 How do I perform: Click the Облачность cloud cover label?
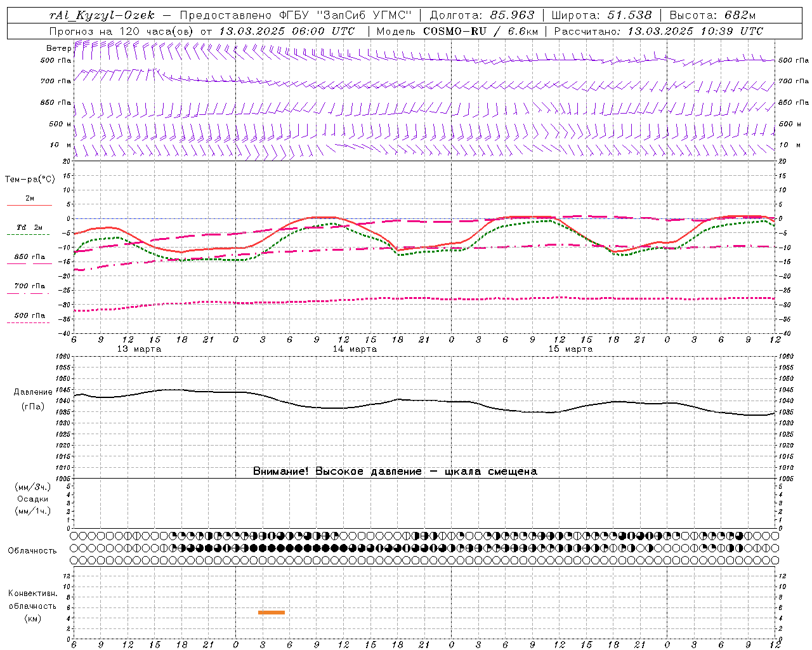[32, 550]
